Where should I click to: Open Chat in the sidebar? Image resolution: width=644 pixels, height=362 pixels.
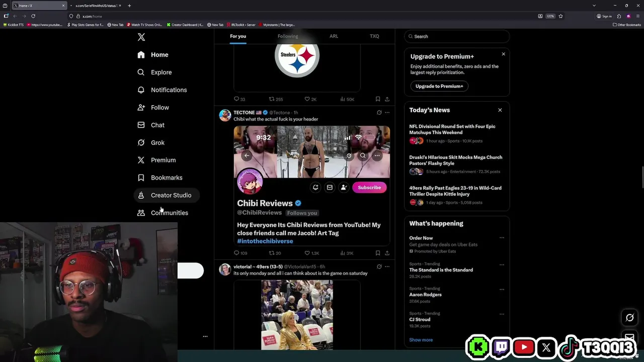click(x=151, y=125)
